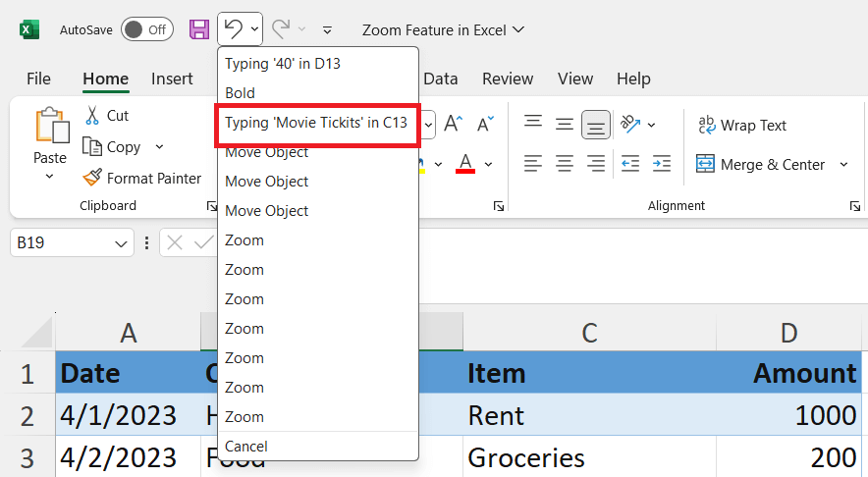Image resolution: width=868 pixels, height=477 pixels.
Task: Open the Merge & Center dropdown arrow
Action: tap(843, 164)
